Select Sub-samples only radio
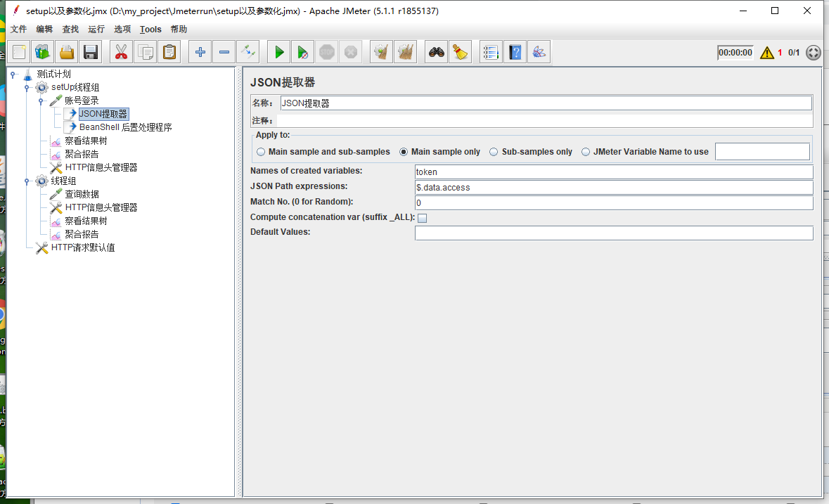Image resolution: width=829 pixels, height=504 pixels. pos(494,152)
